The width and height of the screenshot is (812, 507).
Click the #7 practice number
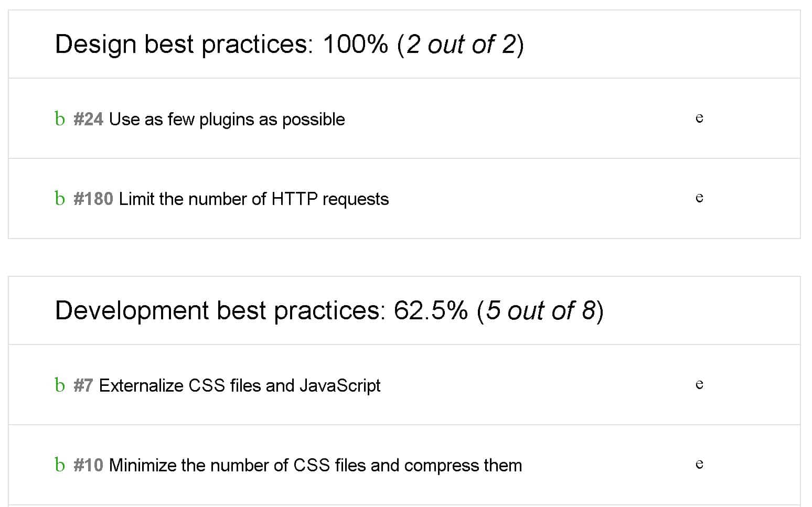point(83,386)
